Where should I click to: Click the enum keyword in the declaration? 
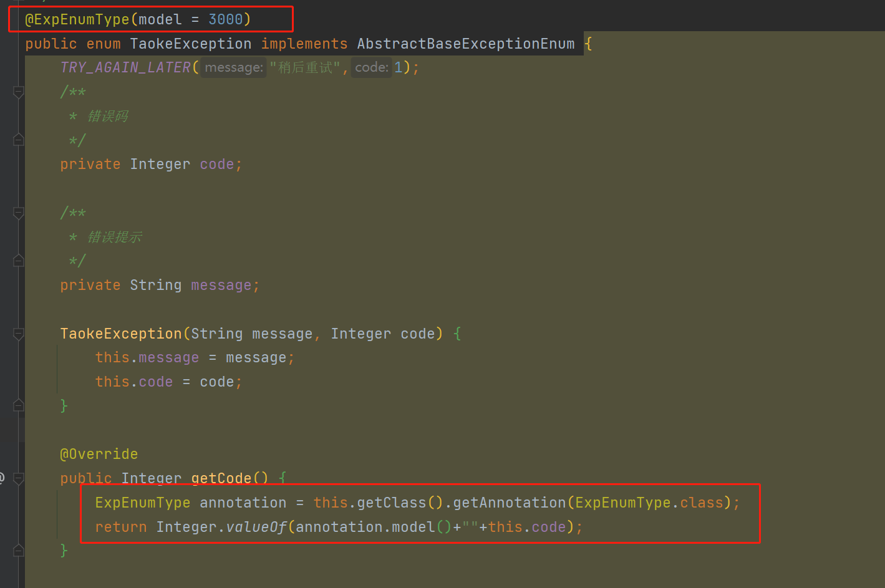(x=104, y=44)
